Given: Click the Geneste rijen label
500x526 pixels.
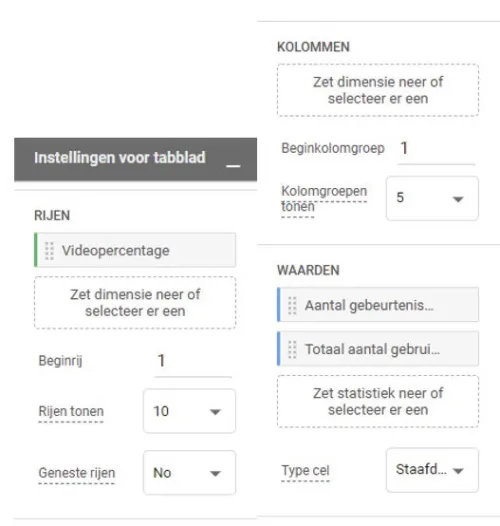Looking at the screenshot, I should click(x=77, y=473).
